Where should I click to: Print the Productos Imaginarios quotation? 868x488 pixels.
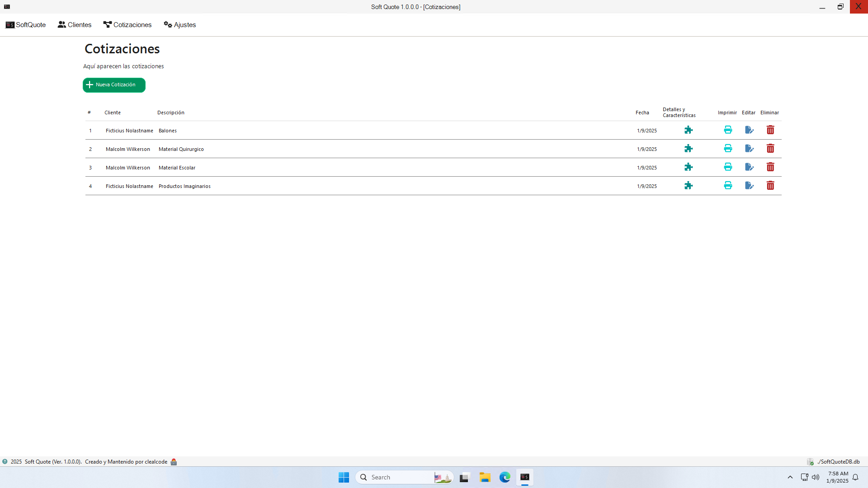pos(728,186)
